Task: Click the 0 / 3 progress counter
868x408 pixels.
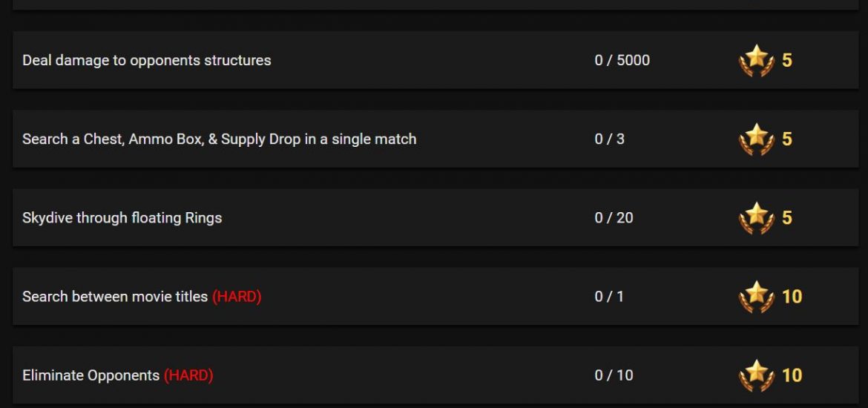Action: [610, 139]
